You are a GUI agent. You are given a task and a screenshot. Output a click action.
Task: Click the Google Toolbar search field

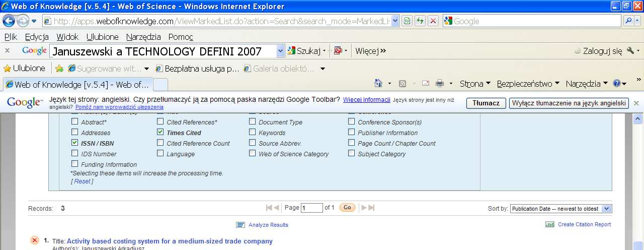163,51
